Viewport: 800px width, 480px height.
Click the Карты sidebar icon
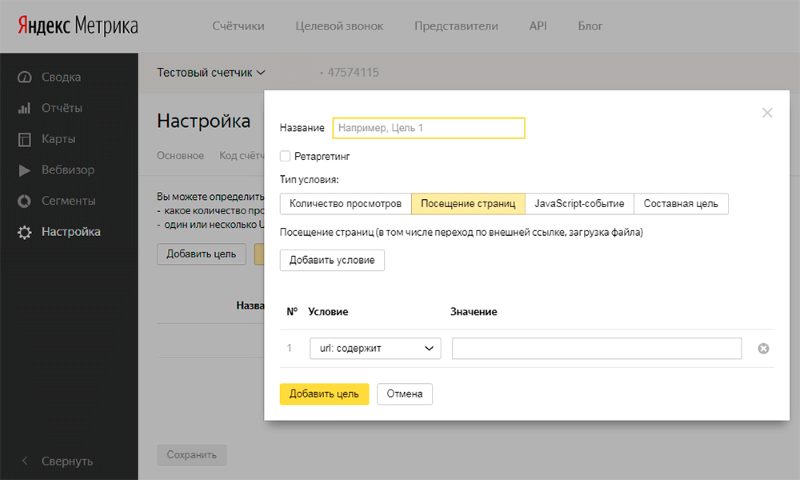[x=24, y=139]
